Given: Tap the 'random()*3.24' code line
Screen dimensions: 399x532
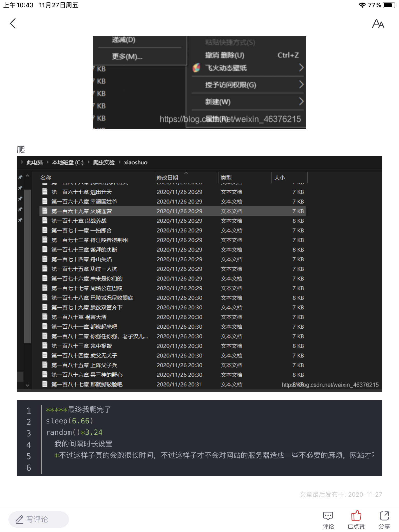Looking at the screenshot, I should (x=74, y=432).
